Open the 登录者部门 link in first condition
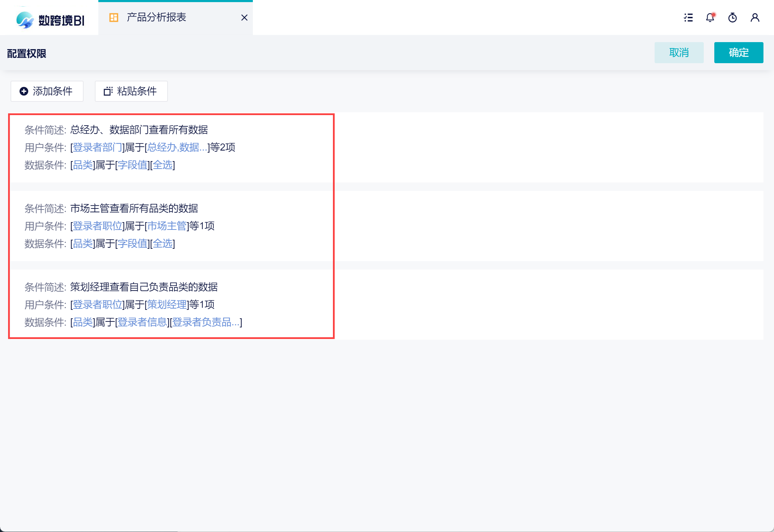Image resolution: width=774 pixels, height=532 pixels. [97, 147]
